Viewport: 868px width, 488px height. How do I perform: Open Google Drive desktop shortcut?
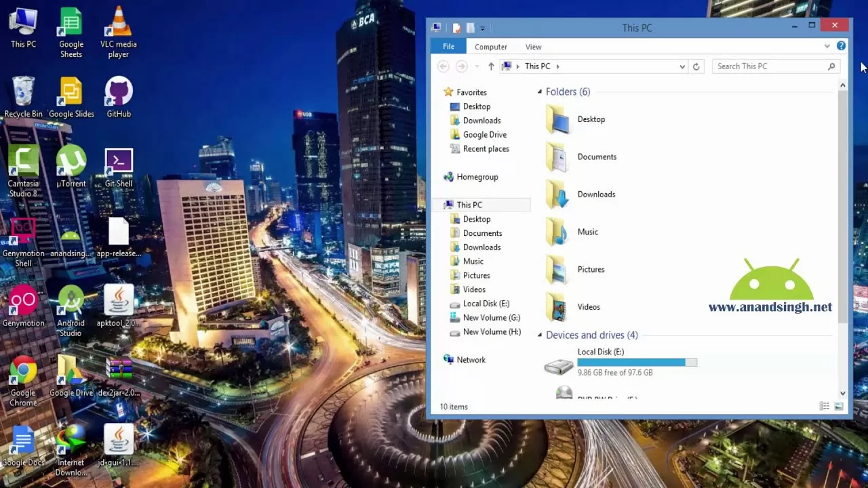click(71, 376)
